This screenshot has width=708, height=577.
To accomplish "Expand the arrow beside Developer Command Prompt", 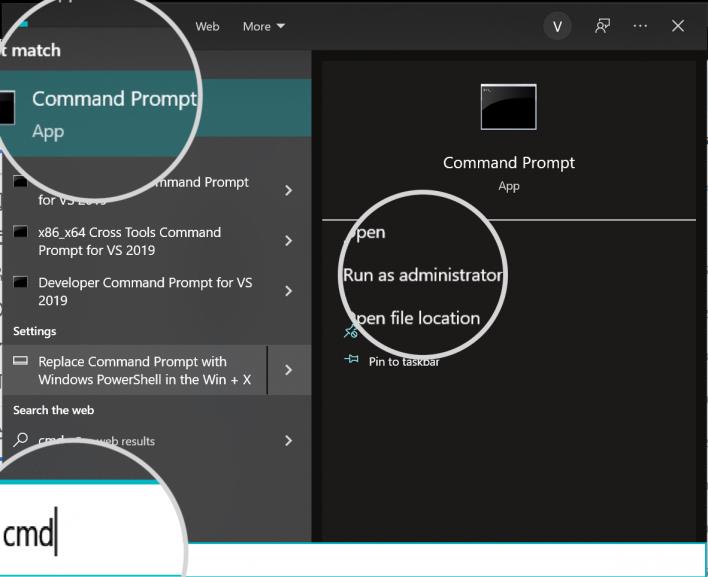I will point(288,291).
